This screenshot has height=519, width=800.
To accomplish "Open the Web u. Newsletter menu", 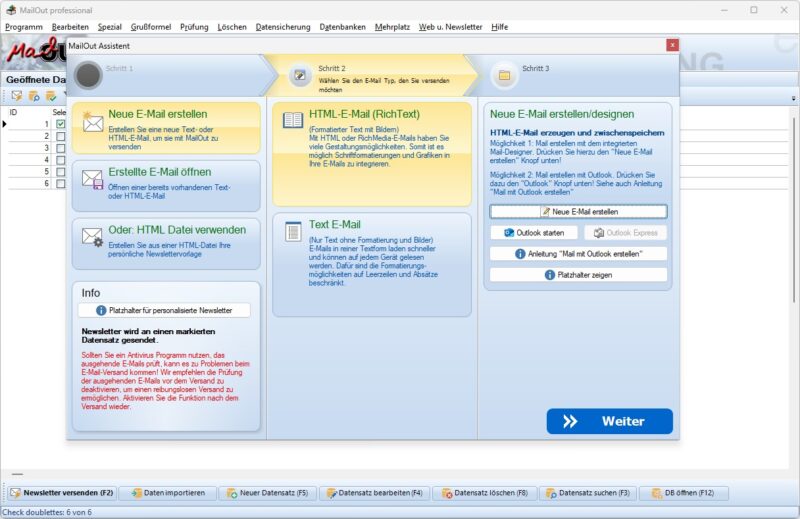I will [x=451, y=27].
